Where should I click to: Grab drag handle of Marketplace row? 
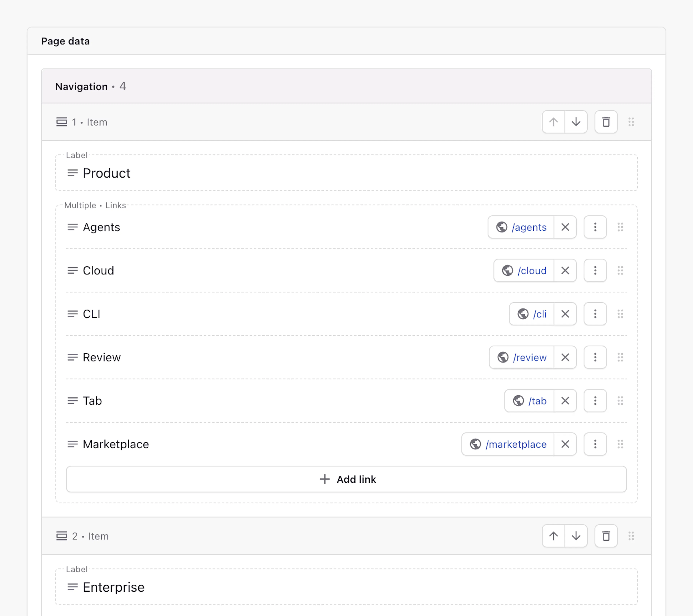click(x=620, y=444)
